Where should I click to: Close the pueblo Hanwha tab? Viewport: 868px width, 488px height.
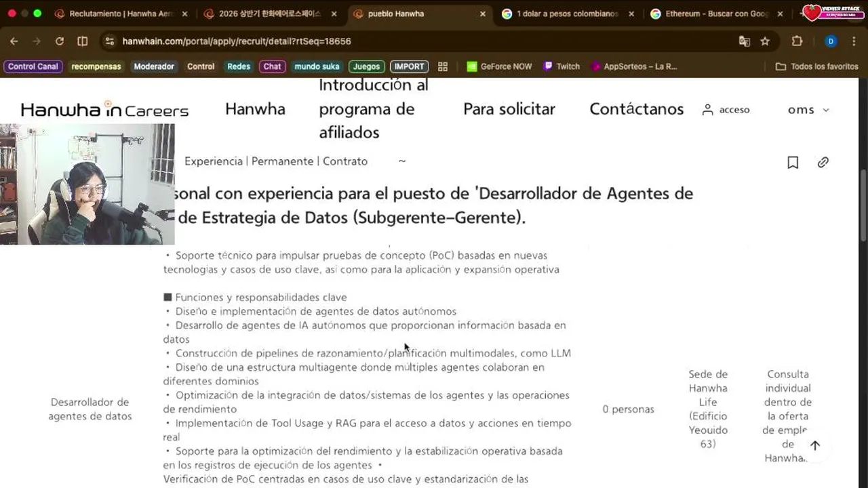point(483,14)
